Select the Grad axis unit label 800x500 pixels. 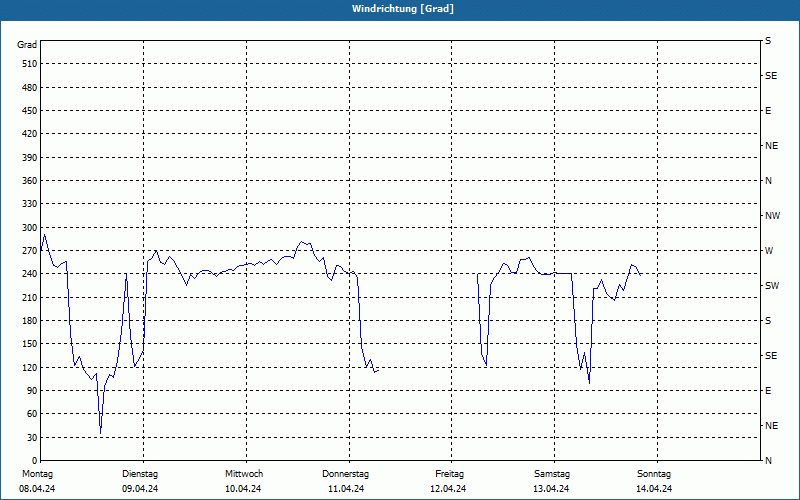27,45
